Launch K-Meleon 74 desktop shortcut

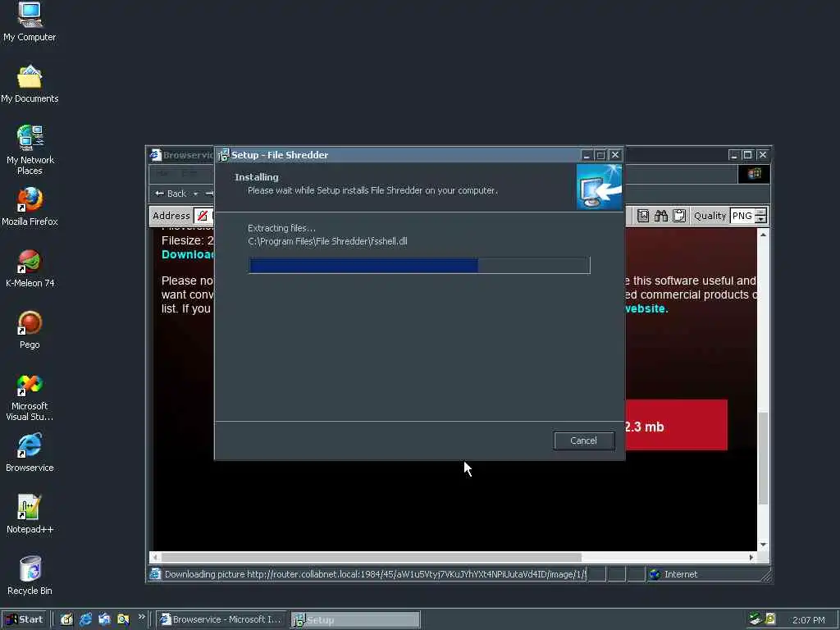pos(30,268)
